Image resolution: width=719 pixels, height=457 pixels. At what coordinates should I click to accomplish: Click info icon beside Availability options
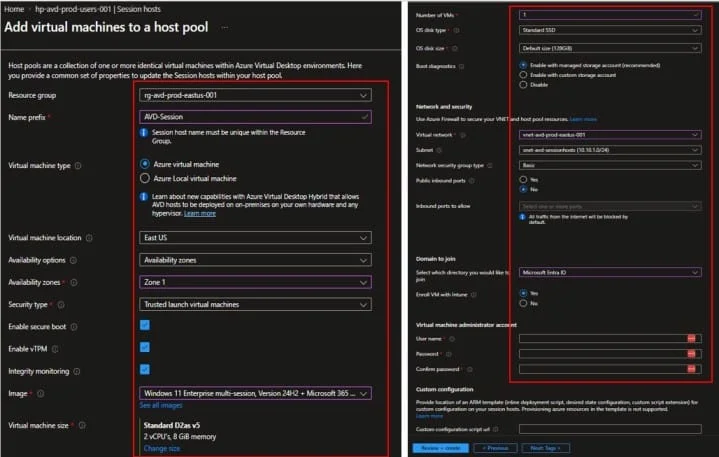click(73, 260)
